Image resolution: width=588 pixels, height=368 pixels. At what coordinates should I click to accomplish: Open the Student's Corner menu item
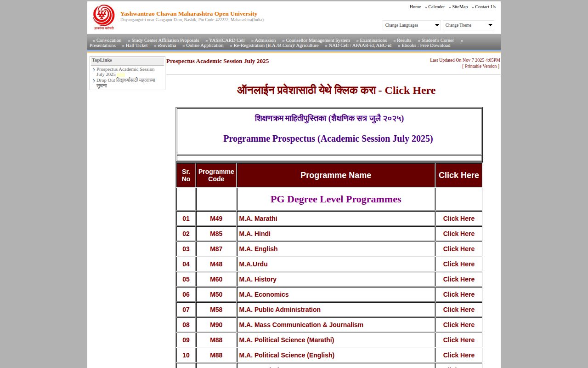[x=438, y=40]
